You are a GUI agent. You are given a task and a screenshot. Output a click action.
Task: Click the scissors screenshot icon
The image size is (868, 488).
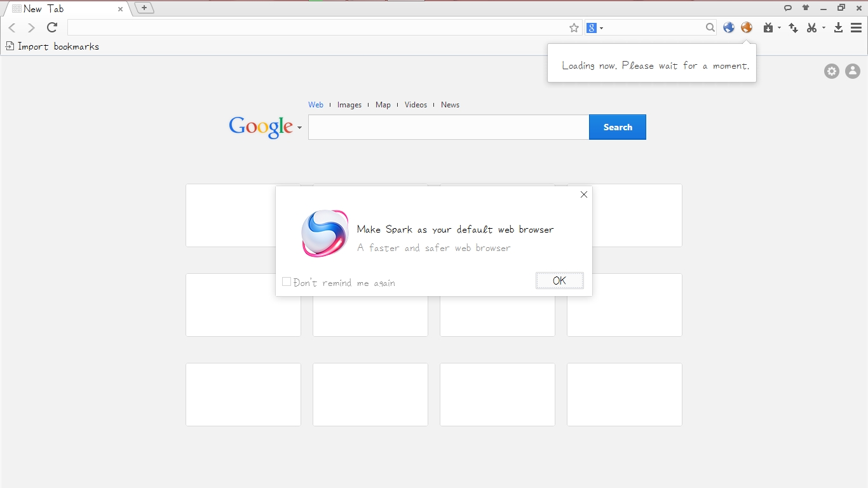tap(811, 27)
